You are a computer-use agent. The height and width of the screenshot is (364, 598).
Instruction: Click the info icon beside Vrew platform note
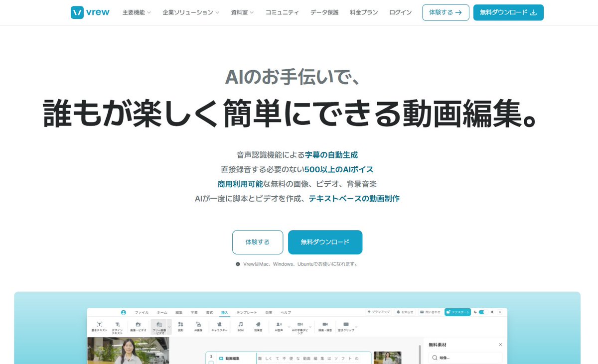238,264
